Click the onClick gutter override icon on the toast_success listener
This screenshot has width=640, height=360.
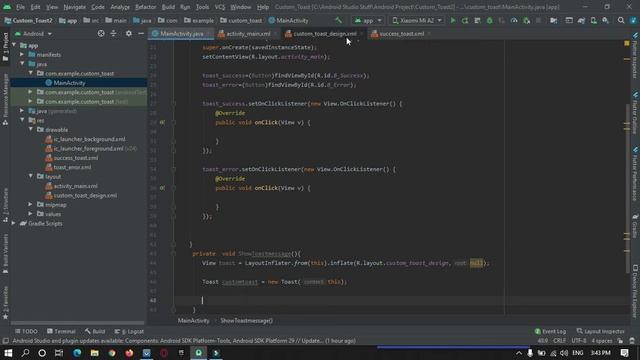(x=162, y=122)
